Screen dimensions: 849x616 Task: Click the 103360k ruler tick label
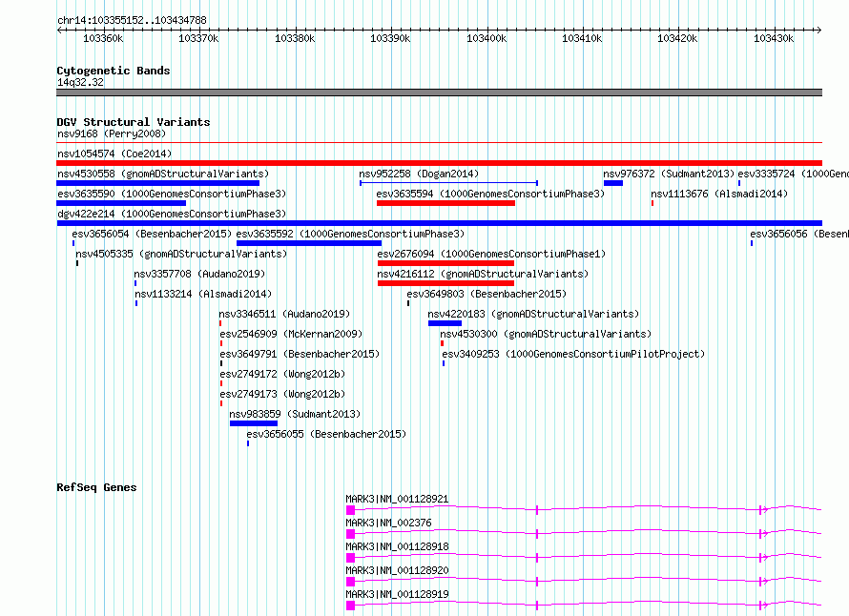click(x=103, y=38)
